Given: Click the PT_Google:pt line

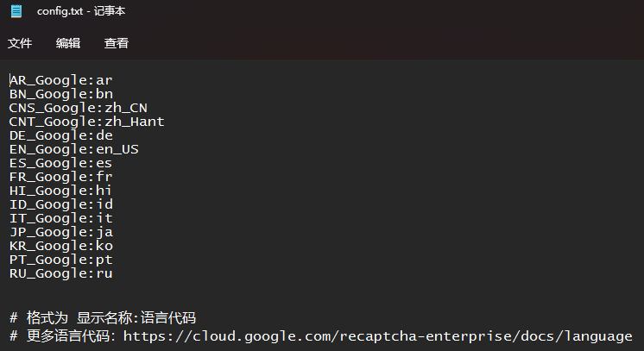Looking at the screenshot, I should point(60,260).
